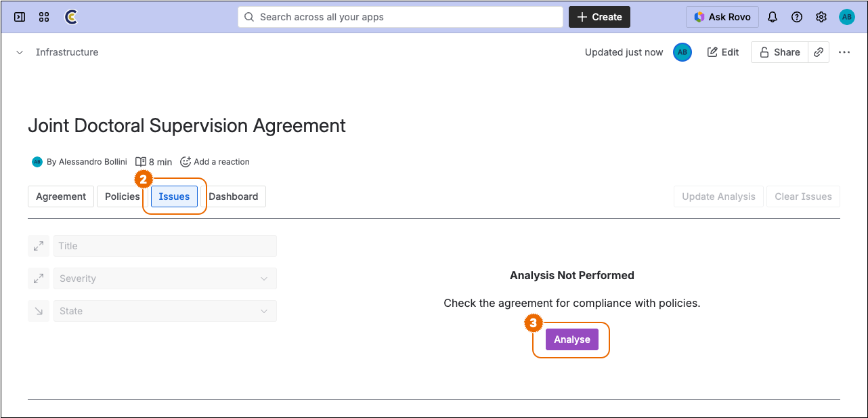Open the Confluence home logo
This screenshot has height=418, width=868.
72,17
